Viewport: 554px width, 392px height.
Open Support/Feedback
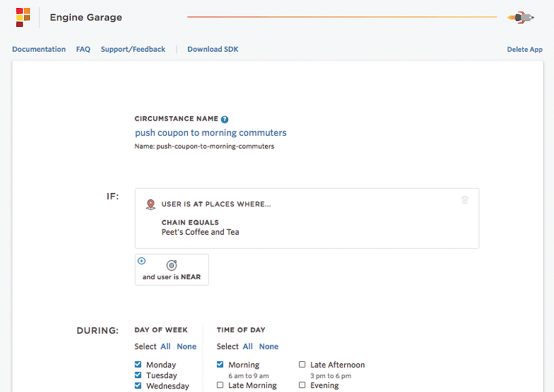tap(133, 49)
